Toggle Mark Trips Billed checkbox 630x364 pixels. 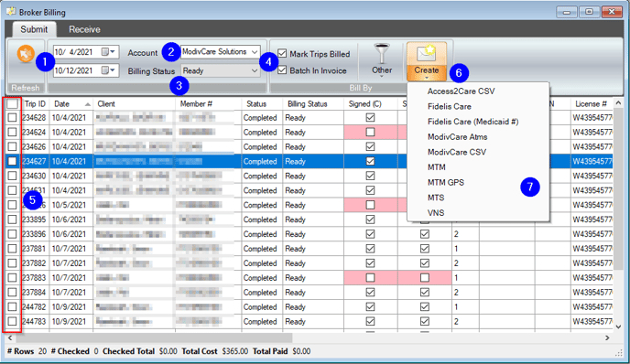coord(282,53)
